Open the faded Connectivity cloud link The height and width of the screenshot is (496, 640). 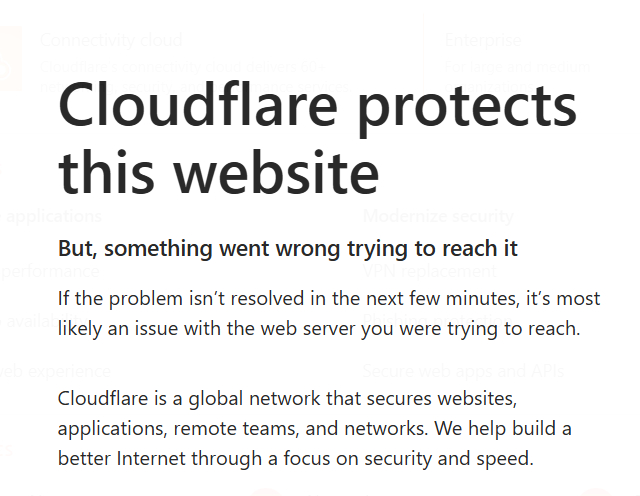[111, 41]
